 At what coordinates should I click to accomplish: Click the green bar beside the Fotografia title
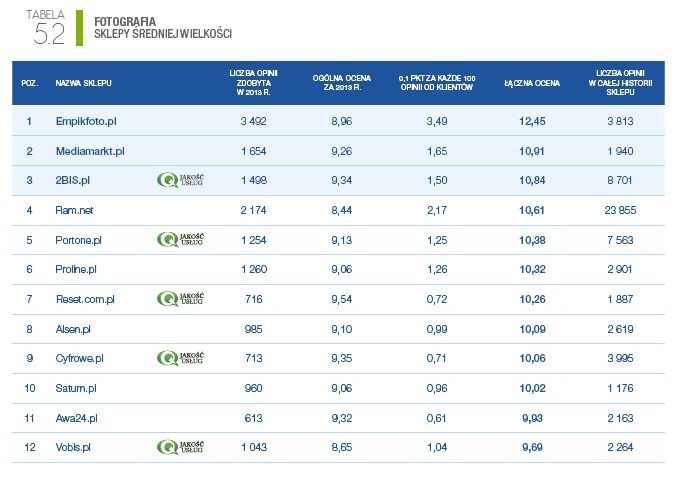click(79, 28)
